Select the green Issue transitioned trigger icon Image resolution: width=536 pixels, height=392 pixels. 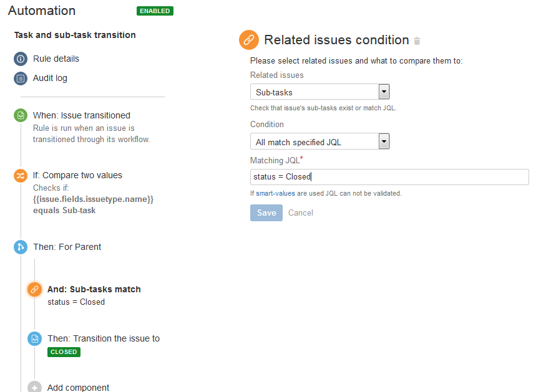click(x=21, y=115)
